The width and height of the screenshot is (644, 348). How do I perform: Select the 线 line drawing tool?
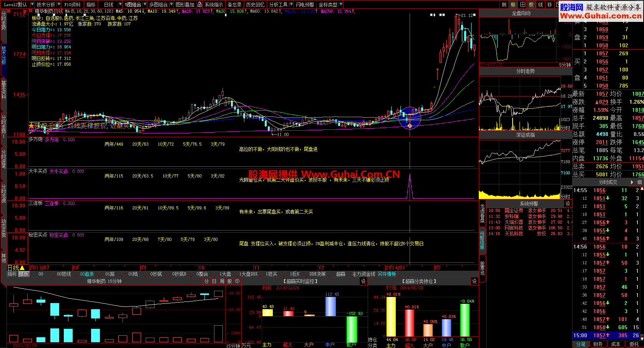540,5
